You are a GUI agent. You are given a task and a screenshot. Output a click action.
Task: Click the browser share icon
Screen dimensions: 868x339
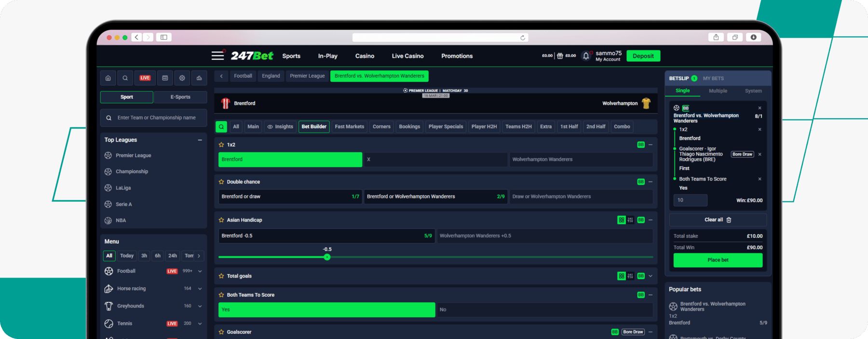[x=716, y=37]
